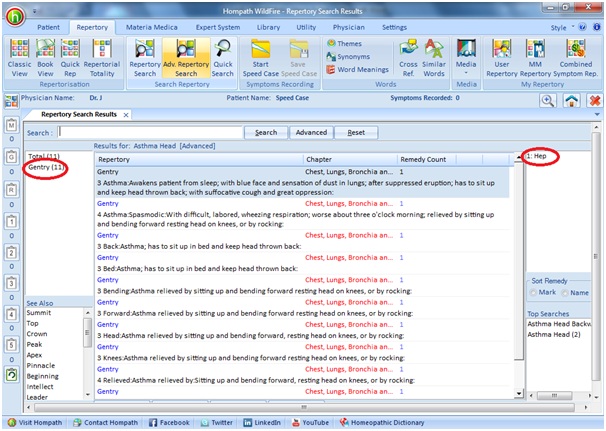This screenshot has height=431, width=606.
Task: Click Save Speed Case icon
Action: click(299, 58)
